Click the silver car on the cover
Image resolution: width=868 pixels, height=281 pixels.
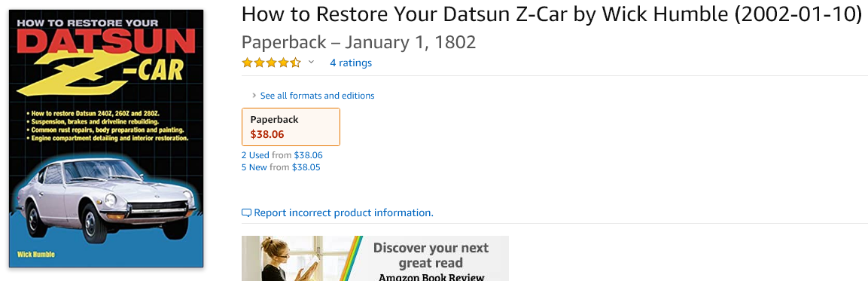105,200
